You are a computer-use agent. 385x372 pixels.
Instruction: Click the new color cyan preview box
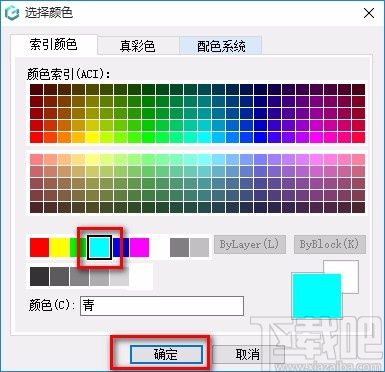tap(317, 296)
